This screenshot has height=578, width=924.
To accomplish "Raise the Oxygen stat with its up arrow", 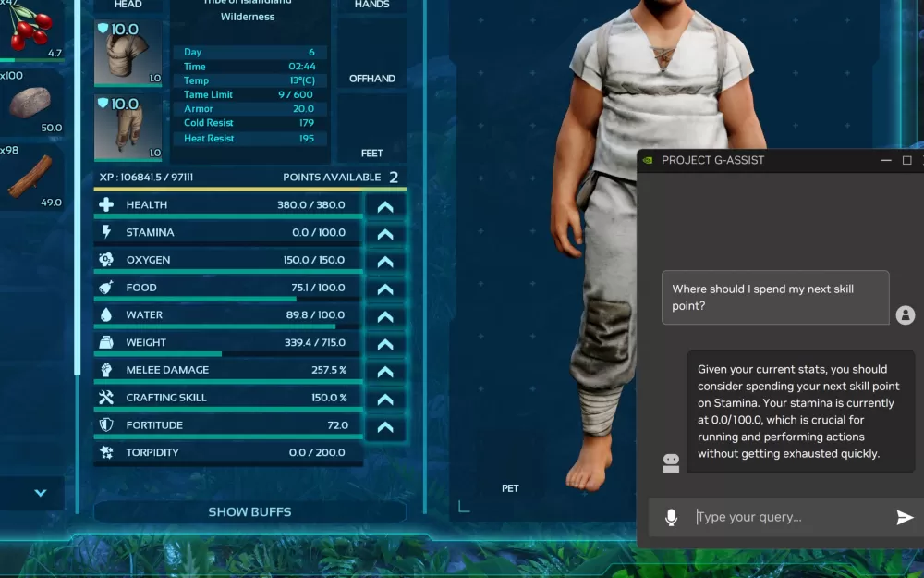I will (385, 262).
